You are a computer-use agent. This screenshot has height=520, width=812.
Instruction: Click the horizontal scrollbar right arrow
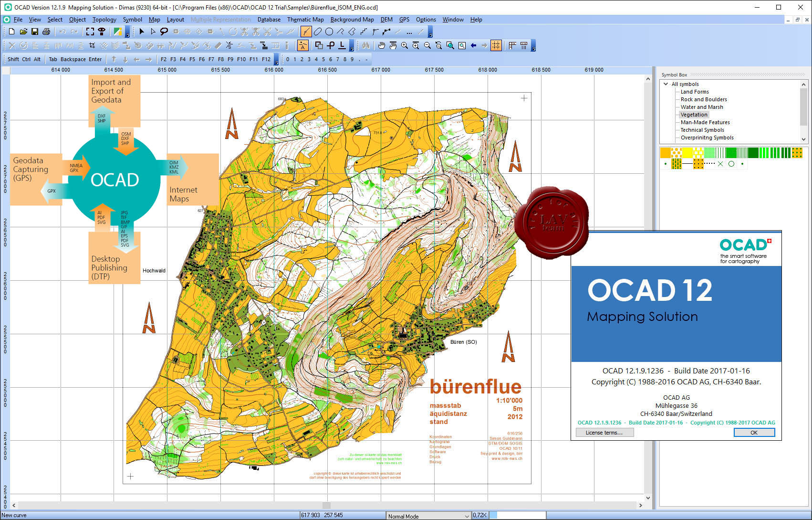[x=640, y=505]
